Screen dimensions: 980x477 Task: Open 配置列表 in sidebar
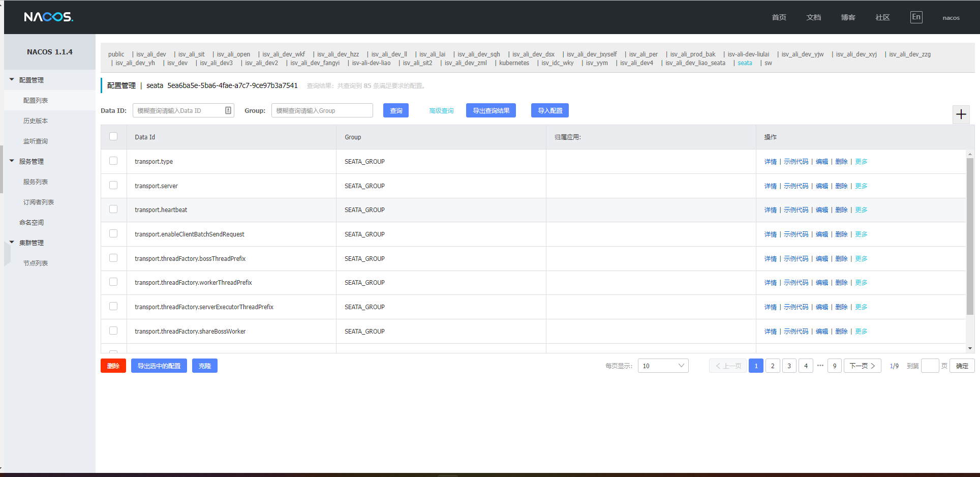36,101
